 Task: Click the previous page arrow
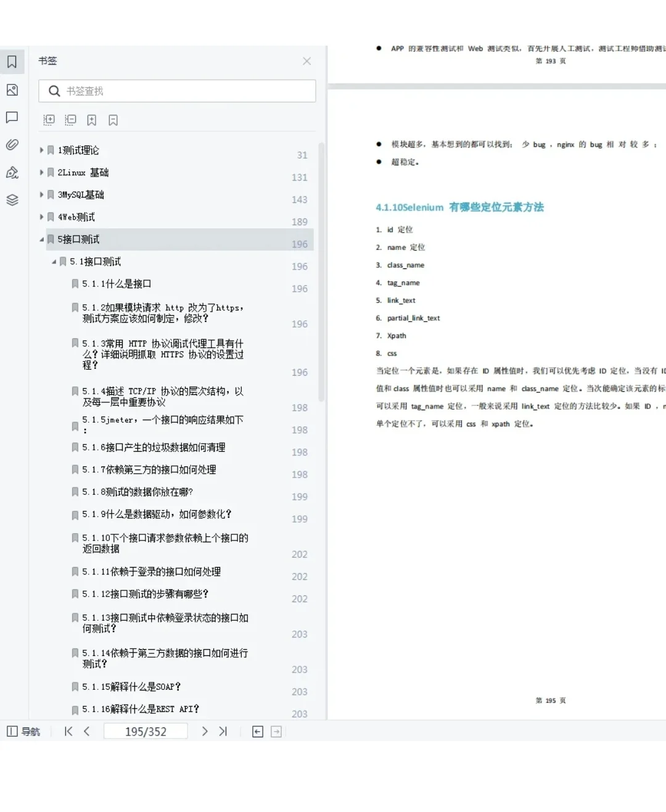click(x=87, y=731)
